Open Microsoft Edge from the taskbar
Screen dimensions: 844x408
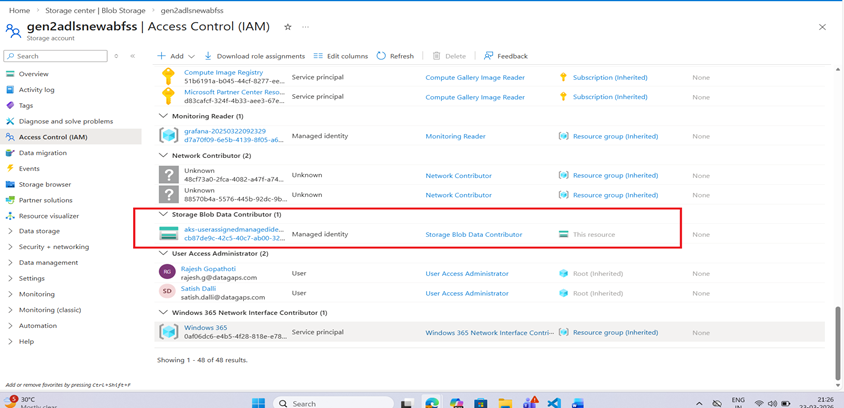pos(432,403)
